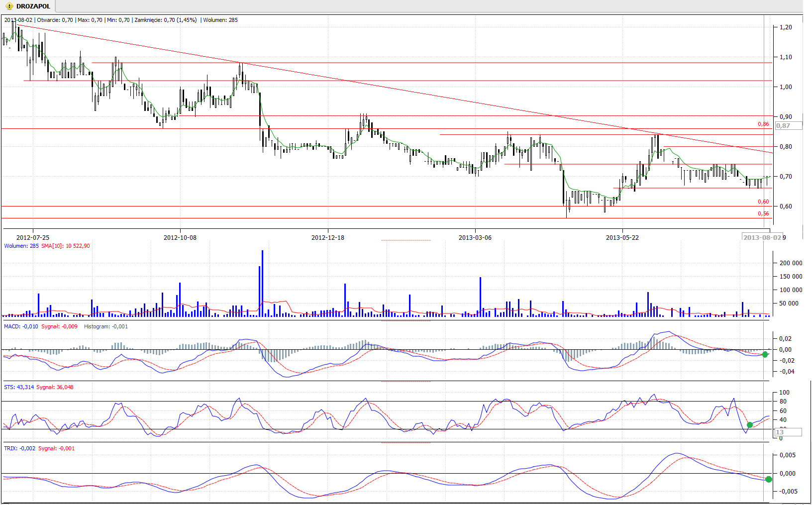This screenshot has width=812, height=505.
Task: Click the 1,00 price axis label
Action: coord(786,87)
